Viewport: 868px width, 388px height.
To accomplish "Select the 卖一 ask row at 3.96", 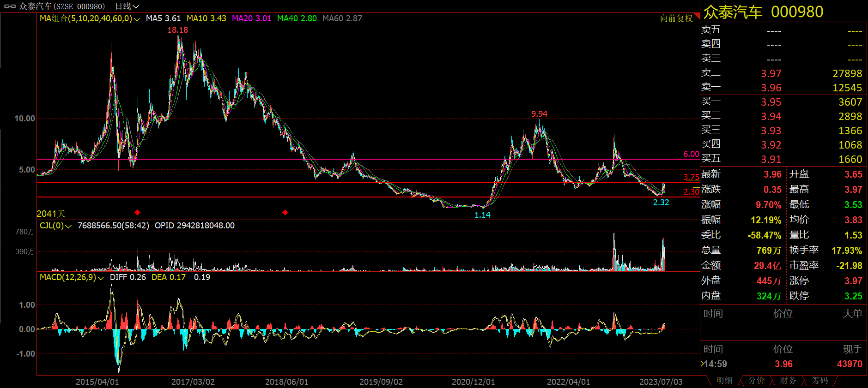I will (782, 88).
